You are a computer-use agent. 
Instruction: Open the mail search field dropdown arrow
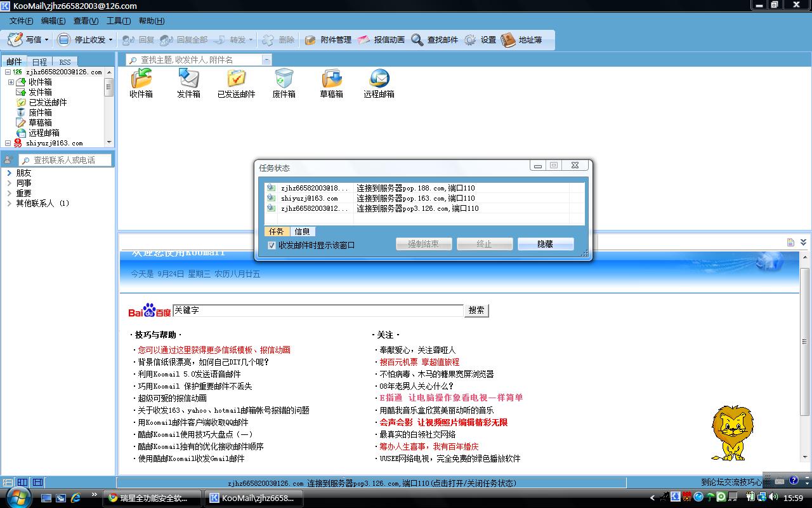(266, 60)
